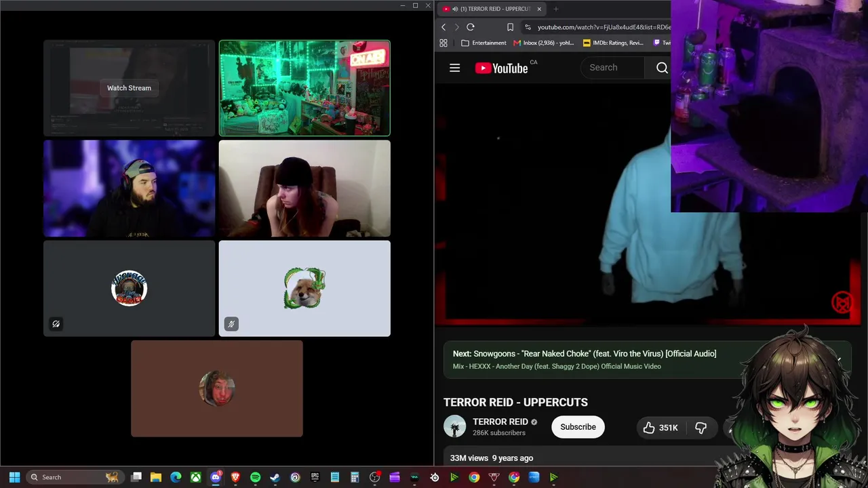The width and height of the screenshot is (868, 488).
Task: Open the Next: Snowgoons mix panel
Action: coord(648,360)
